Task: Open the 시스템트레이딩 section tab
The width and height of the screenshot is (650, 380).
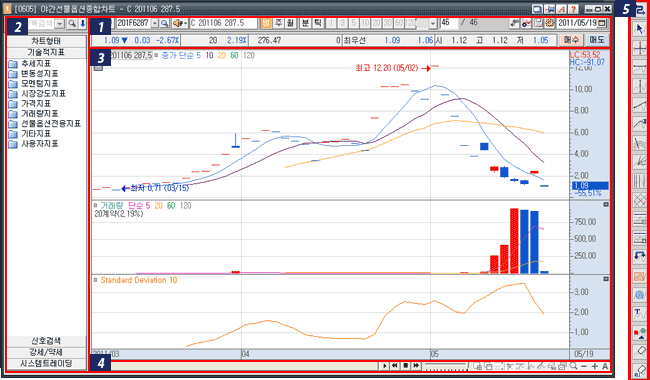Action: pos(46,363)
